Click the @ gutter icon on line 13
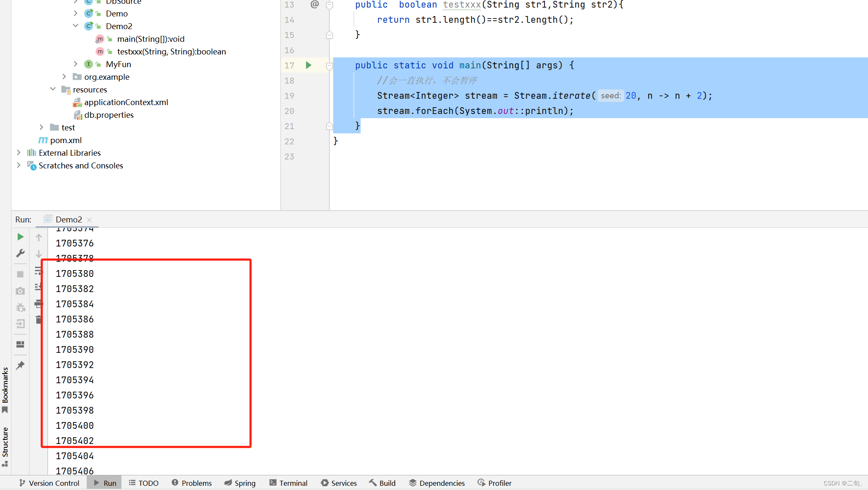Image resolution: width=868 pixels, height=490 pixels. click(x=315, y=4)
